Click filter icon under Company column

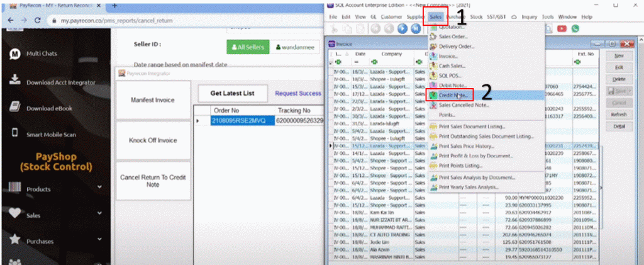[374, 62]
